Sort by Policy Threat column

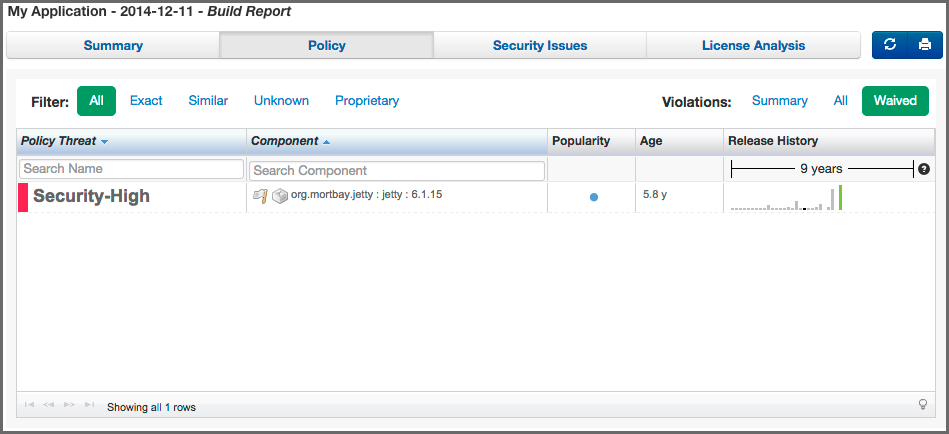[x=131, y=141]
